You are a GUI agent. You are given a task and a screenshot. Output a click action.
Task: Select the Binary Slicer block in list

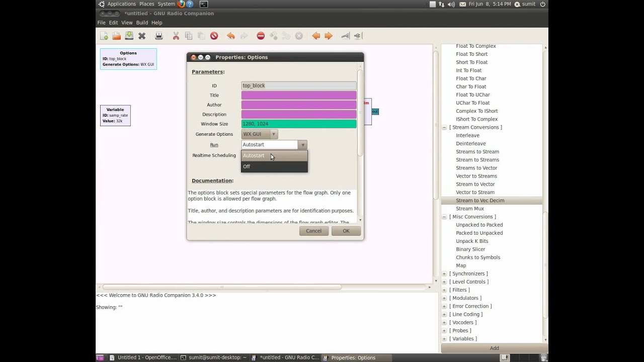[x=470, y=249]
